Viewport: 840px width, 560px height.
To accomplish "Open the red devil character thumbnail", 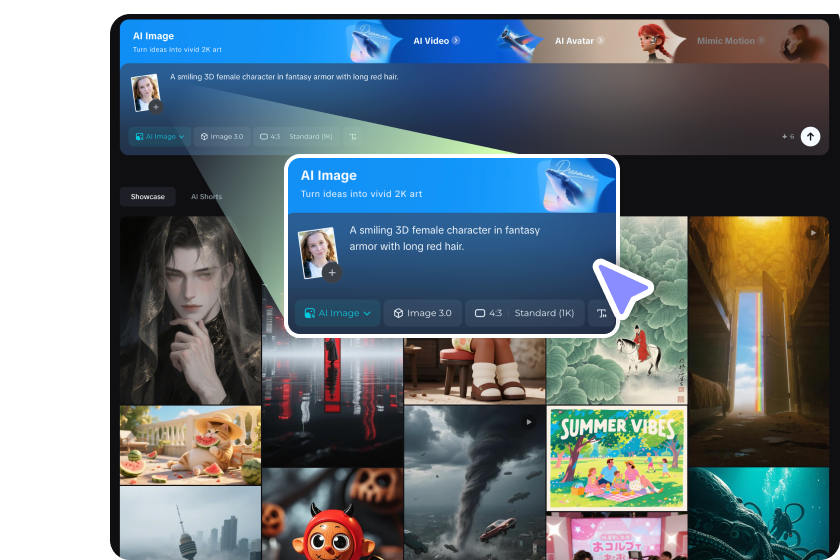I will (332, 514).
